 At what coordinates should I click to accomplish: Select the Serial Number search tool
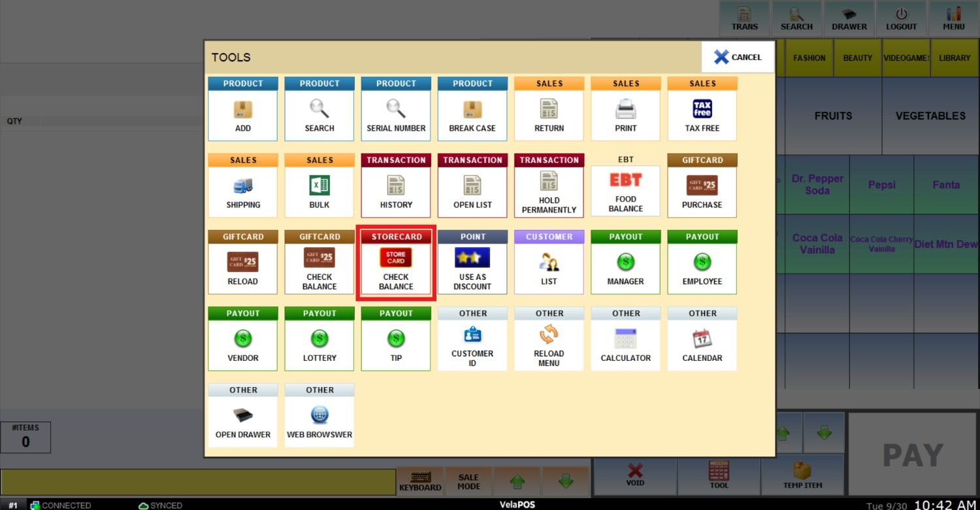[x=396, y=115]
